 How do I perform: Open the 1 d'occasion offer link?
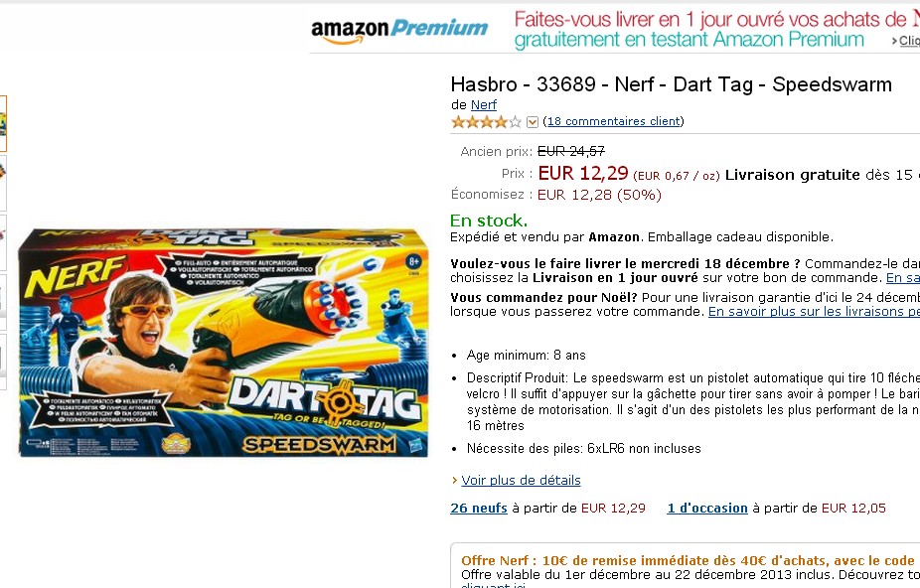click(x=707, y=509)
